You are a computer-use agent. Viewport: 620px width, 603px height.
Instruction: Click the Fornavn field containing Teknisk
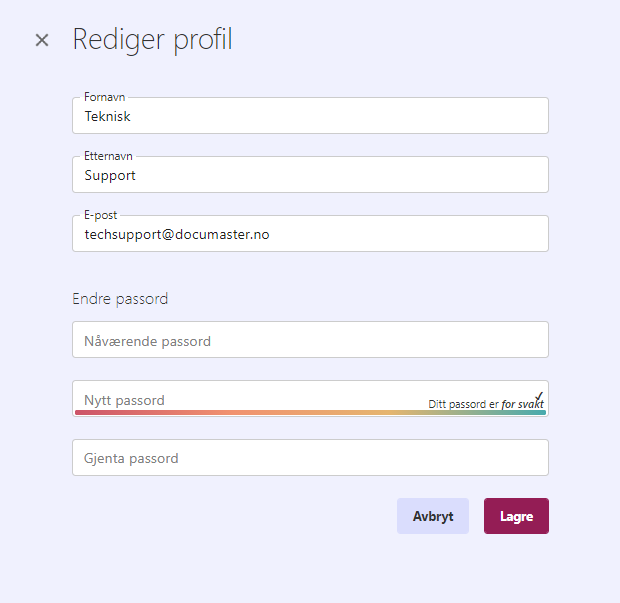point(310,116)
